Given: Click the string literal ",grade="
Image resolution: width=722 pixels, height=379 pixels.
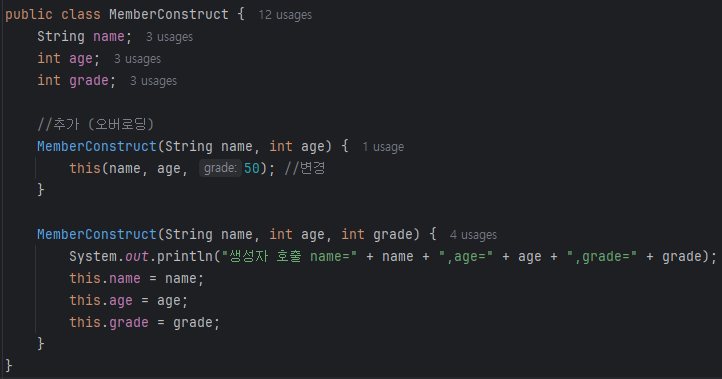Looking at the screenshot, I should tap(601, 256).
